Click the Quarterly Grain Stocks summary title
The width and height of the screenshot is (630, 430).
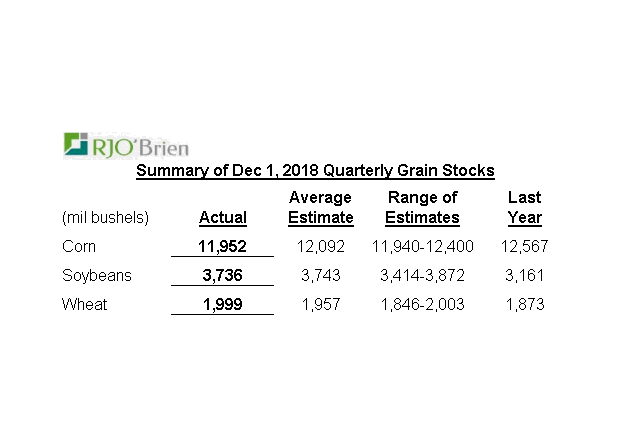[x=315, y=171]
